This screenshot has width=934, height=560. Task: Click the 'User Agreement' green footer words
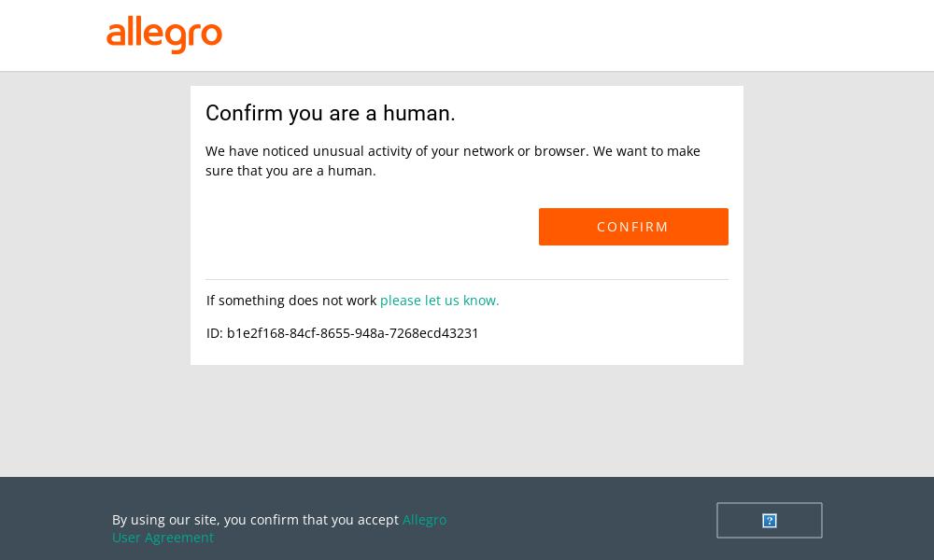pyautogui.click(x=163, y=538)
